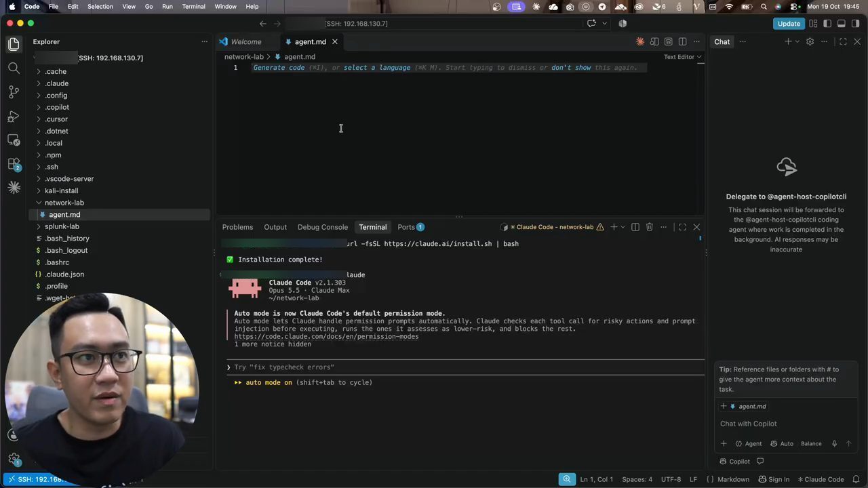868x488 pixels.
Task: Toggle the primary side bar
Action: coord(827,24)
